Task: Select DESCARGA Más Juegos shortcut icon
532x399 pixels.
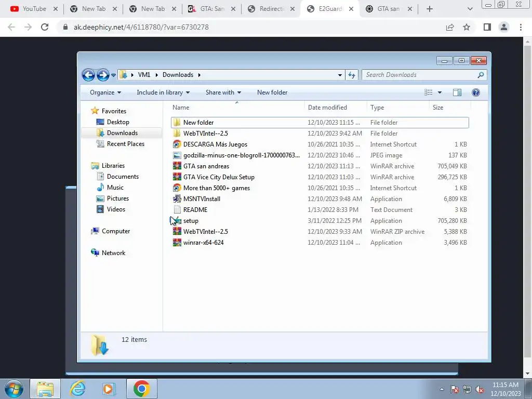Action: point(177,144)
